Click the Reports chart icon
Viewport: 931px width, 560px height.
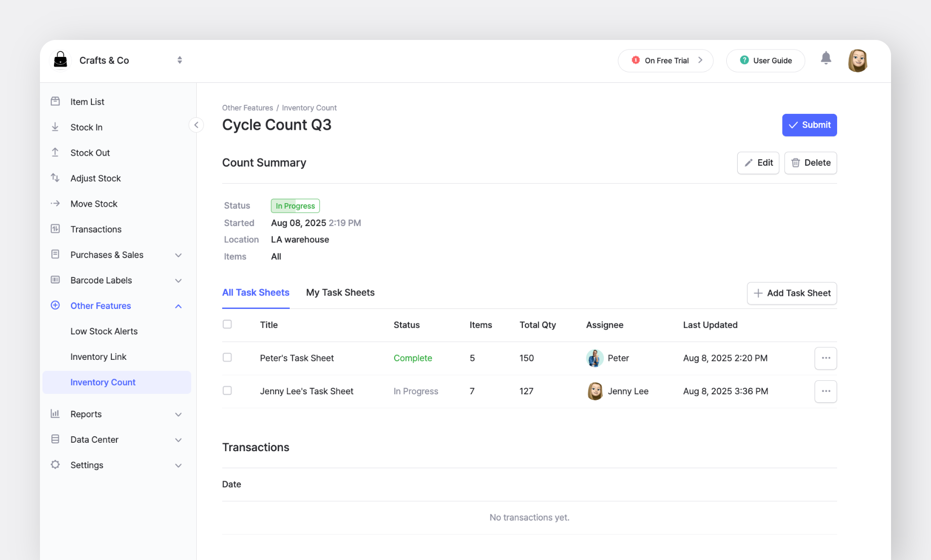coord(55,414)
